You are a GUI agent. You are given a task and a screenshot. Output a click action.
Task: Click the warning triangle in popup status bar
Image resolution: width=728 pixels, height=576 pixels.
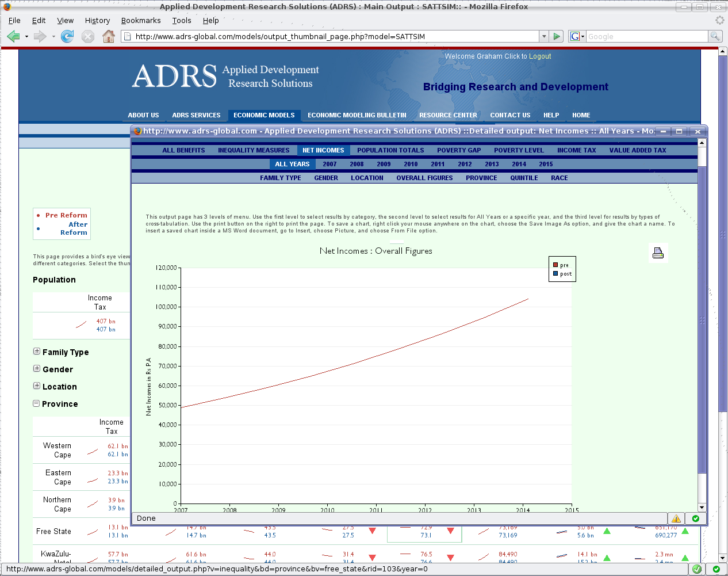click(676, 518)
